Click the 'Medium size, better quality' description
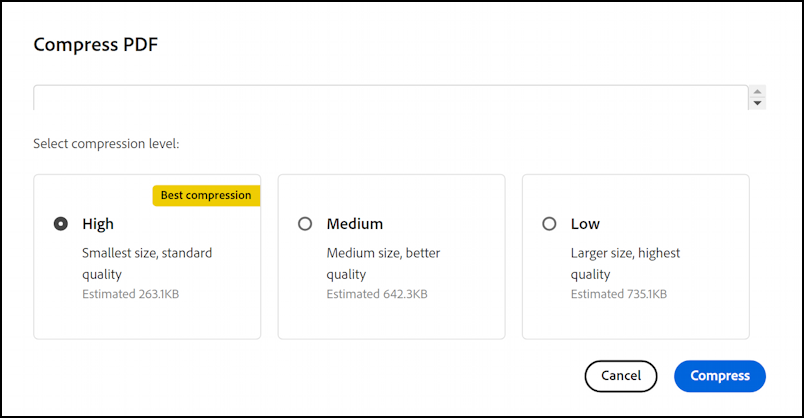Screen dimensions: 804x418 pyautogui.click(x=384, y=264)
